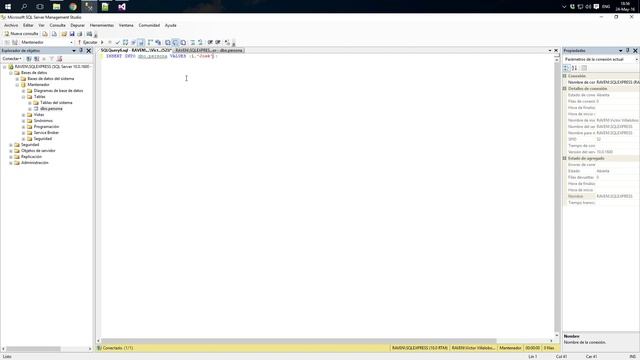Click inside the SQL query editor line

pos(161,56)
